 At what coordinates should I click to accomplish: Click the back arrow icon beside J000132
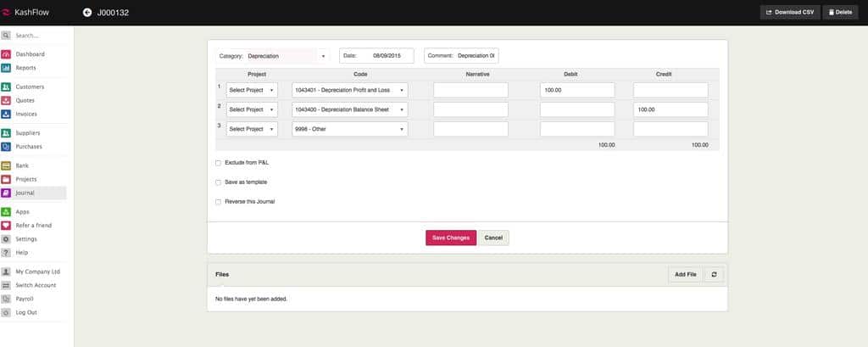click(87, 12)
